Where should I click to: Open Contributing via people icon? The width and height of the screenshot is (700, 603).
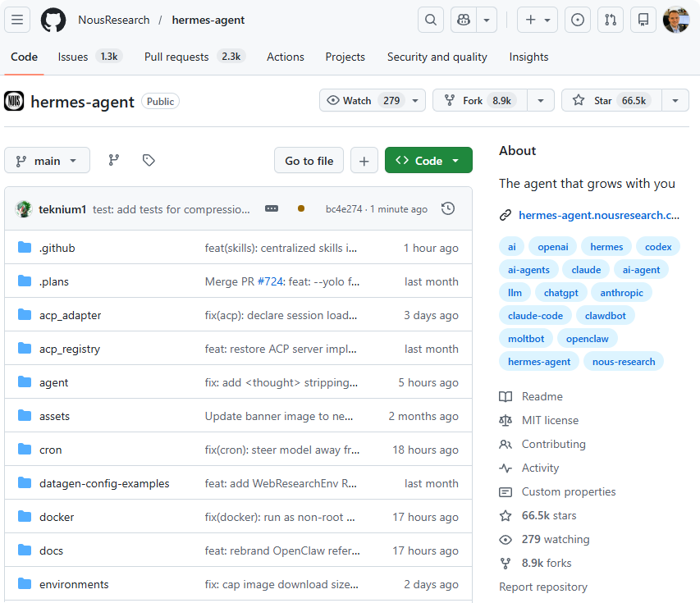pos(506,444)
